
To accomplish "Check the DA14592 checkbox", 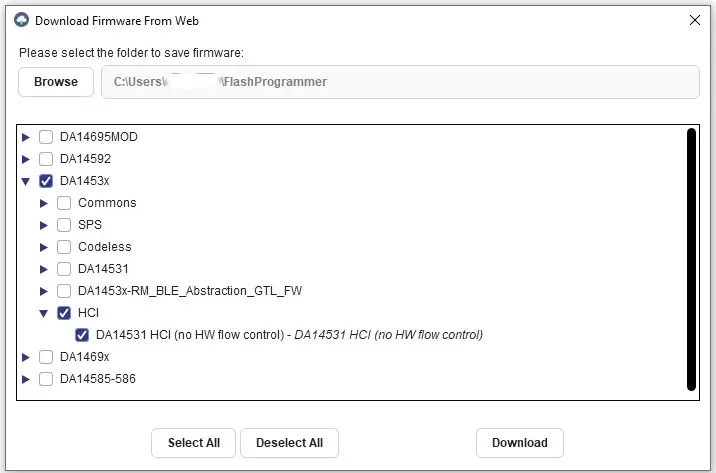I will click(x=46, y=159).
